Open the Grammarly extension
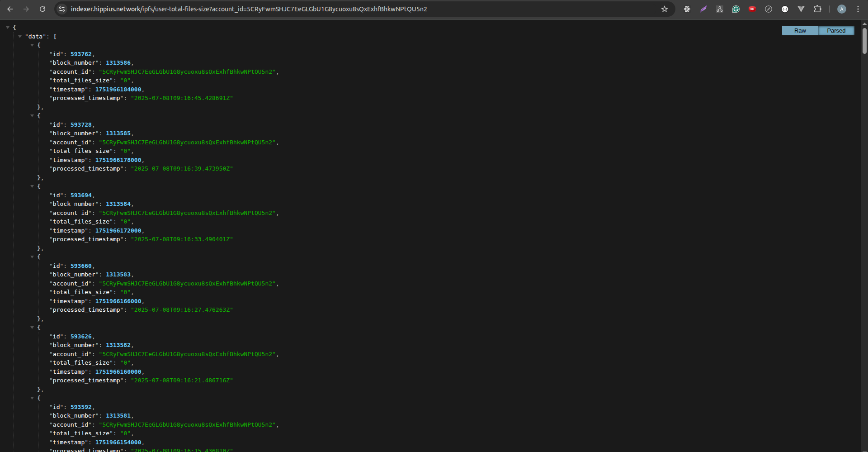Screen dimensions: 868x452 coord(736,9)
